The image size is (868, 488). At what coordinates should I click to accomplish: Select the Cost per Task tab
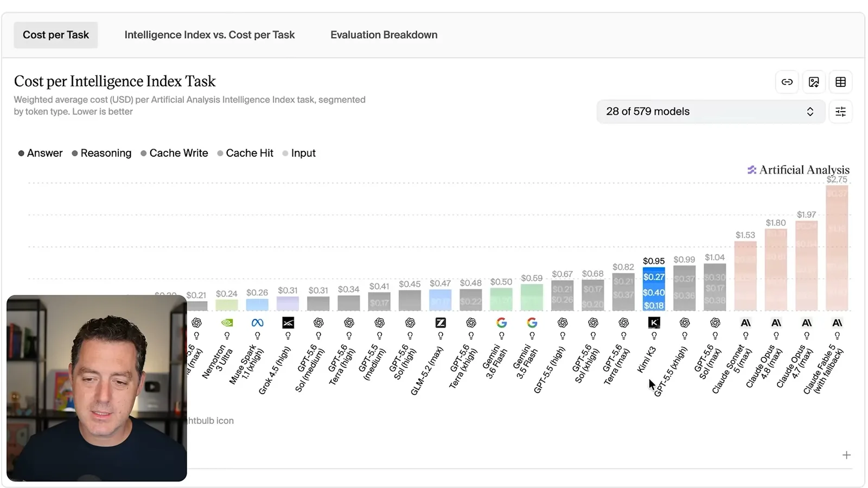coord(56,35)
